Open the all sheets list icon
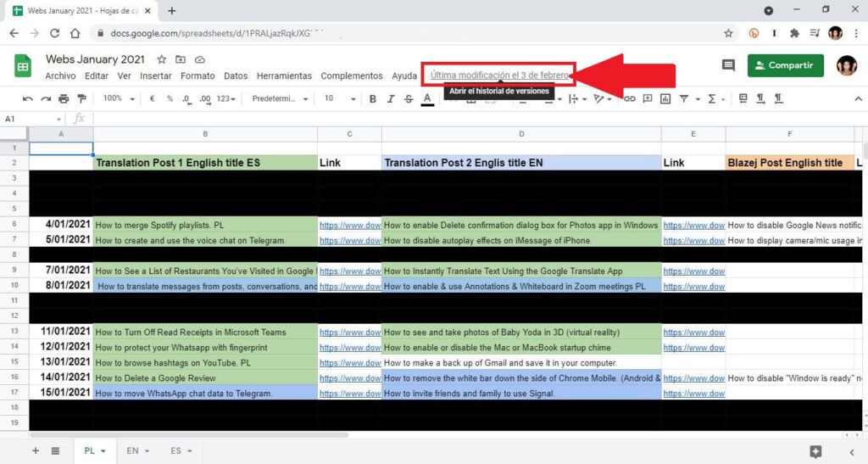 pyautogui.click(x=55, y=450)
